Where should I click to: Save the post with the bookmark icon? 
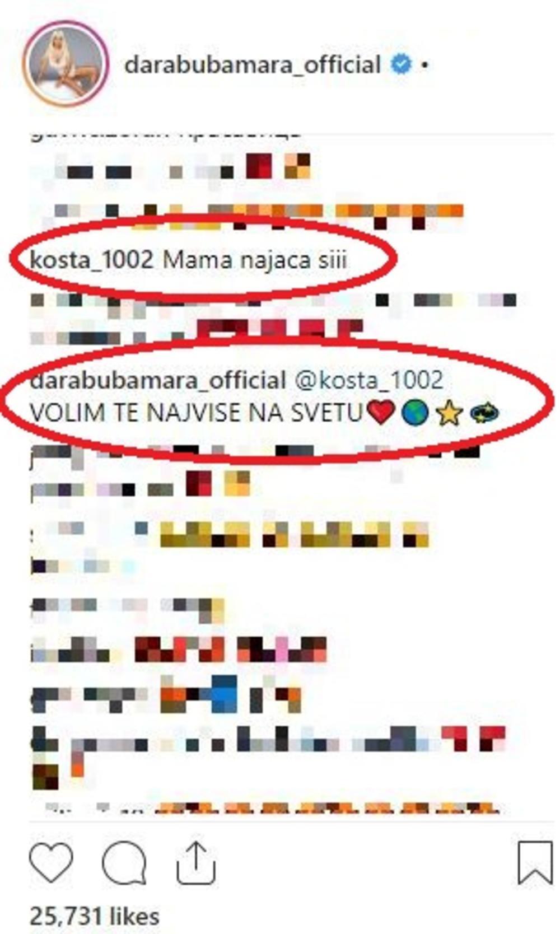click(535, 862)
